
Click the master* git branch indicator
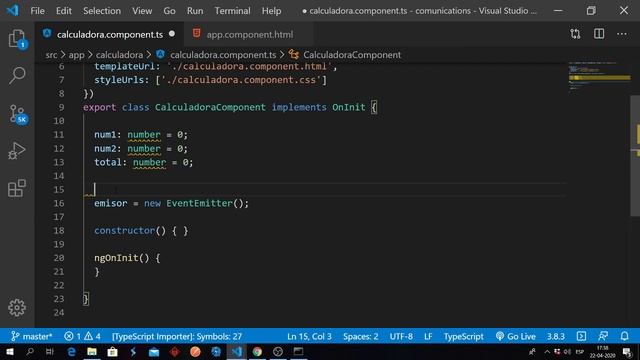(x=32, y=336)
